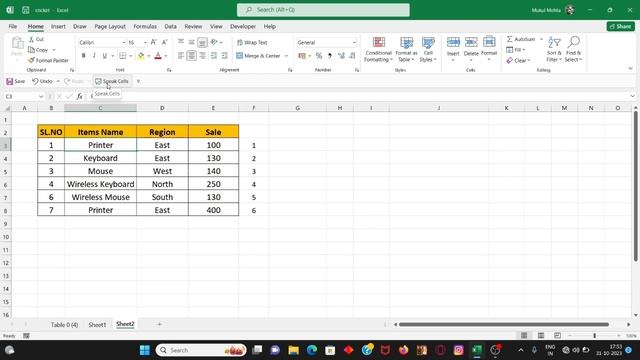The image size is (640, 360).
Task: Click increase indent icon
Action: tap(224, 56)
